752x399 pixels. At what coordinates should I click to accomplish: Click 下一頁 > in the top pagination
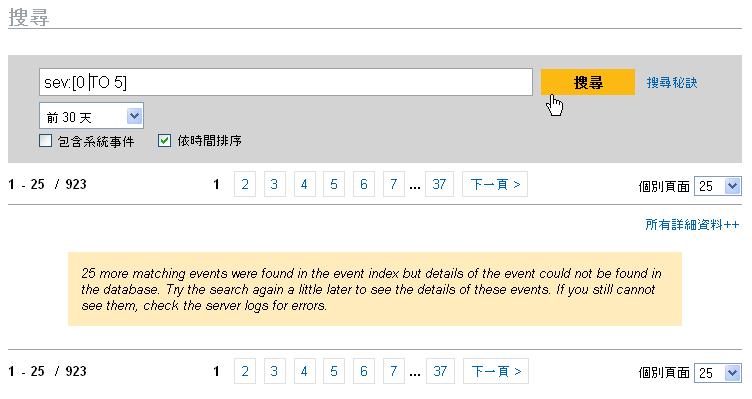tap(495, 184)
